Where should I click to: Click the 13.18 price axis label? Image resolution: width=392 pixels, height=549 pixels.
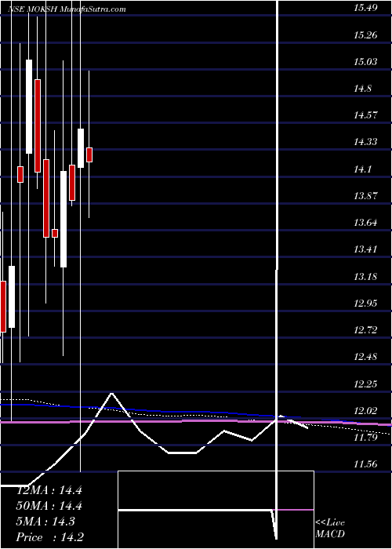coord(365,277)
